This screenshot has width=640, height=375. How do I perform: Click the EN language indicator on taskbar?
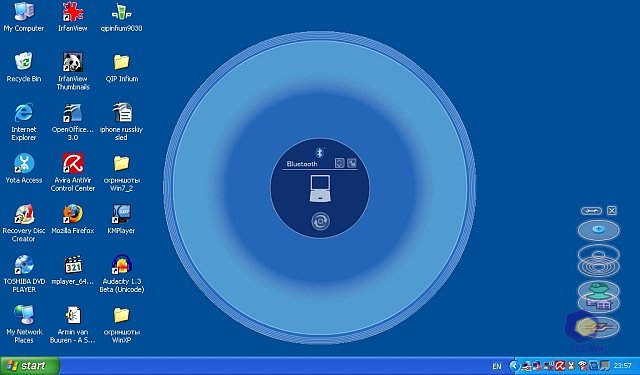click(x=497, y=366)
